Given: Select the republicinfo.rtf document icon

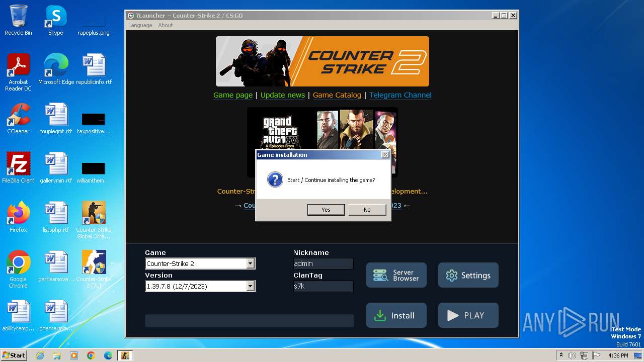Looking at the screenshot, I should [x=94, y=69].
